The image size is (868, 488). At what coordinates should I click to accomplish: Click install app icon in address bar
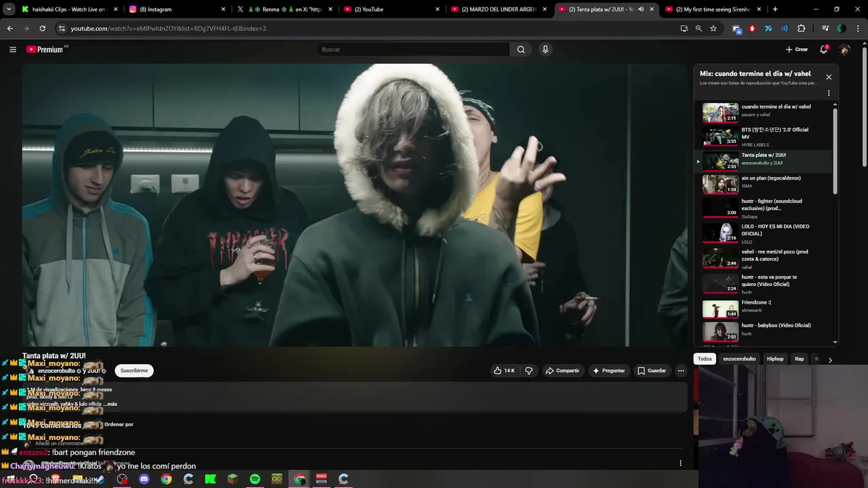684,28
